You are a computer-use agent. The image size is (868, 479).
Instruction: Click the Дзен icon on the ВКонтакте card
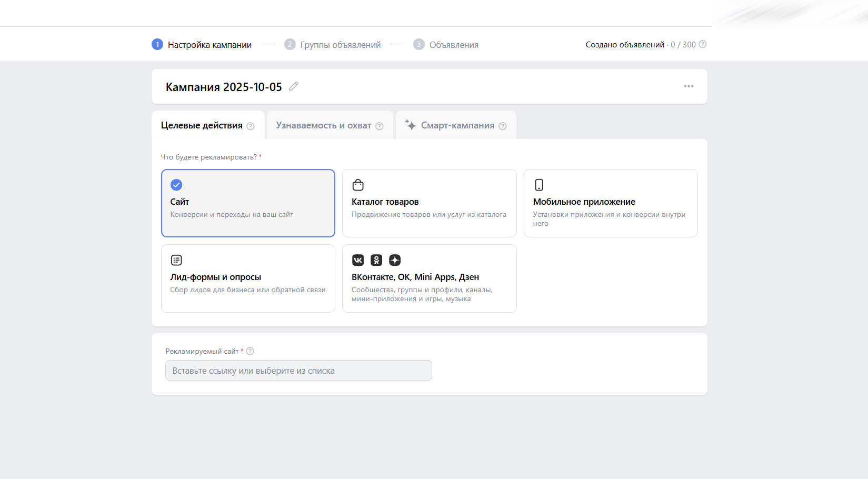pos(395,260)
